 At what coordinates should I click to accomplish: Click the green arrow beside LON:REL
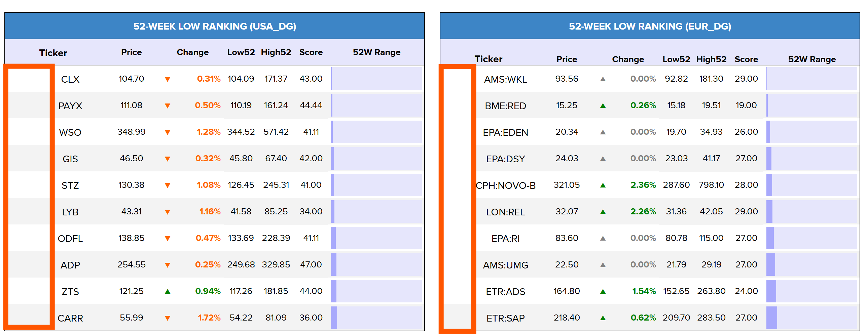(603, 212)
